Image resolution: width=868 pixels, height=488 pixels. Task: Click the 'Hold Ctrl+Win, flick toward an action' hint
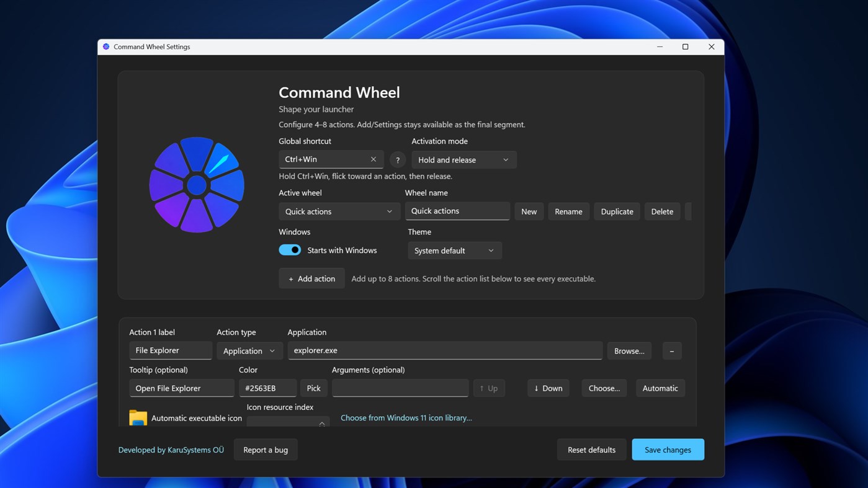point(365,176)
